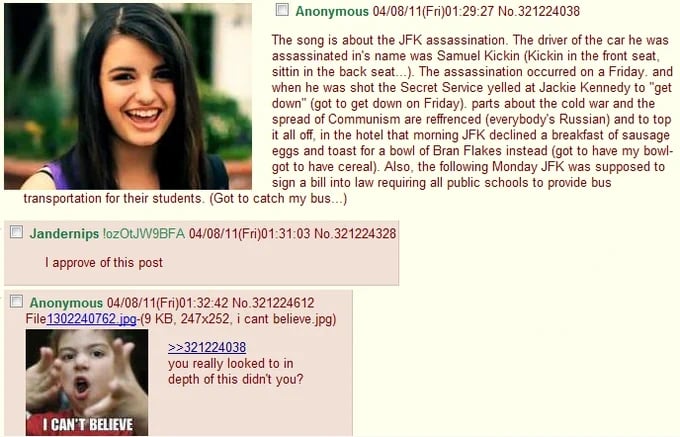Click Anonymous name above the file link

pyautogui.click(x=66, y=303)
